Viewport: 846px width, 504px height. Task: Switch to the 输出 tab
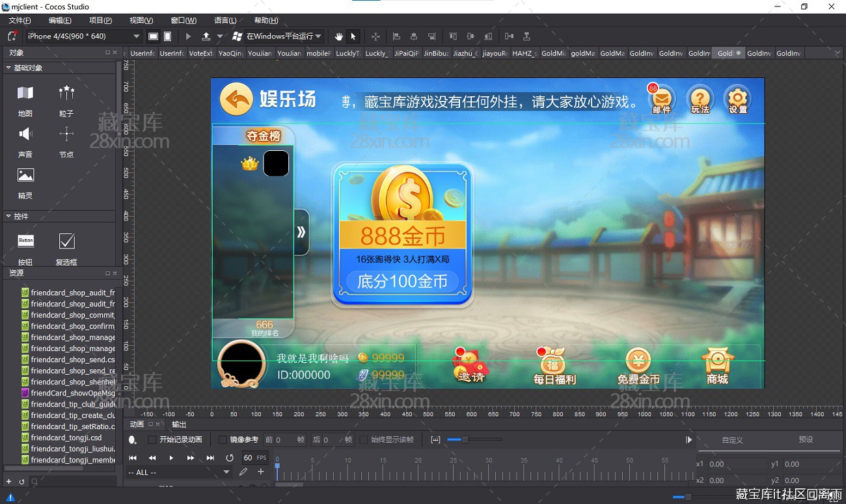178,425
